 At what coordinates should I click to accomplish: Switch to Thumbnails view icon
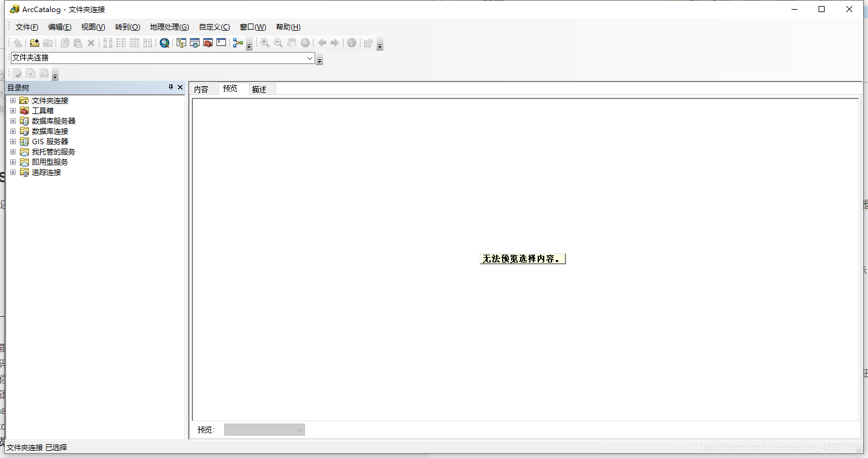pyautogui.click(x=148, y=43)
